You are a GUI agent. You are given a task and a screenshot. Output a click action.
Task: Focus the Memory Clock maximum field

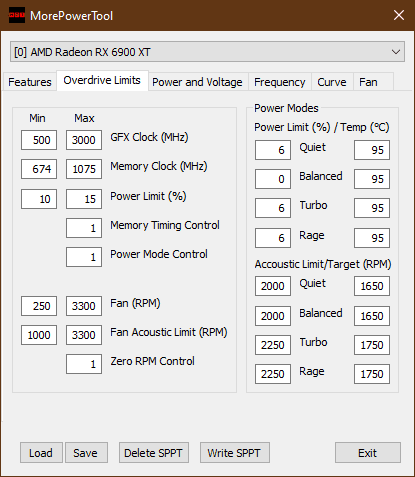[x=84, y=169]
